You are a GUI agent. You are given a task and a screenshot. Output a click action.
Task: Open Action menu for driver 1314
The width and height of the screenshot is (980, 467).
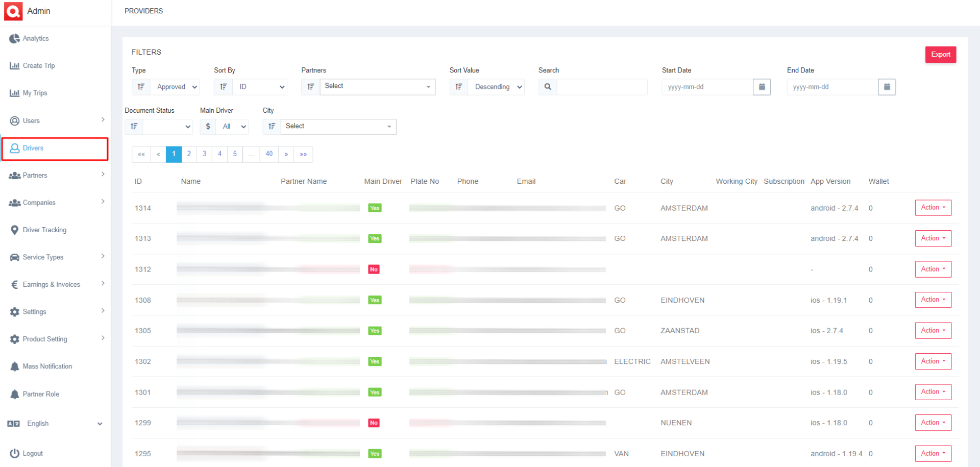[933, 208]
